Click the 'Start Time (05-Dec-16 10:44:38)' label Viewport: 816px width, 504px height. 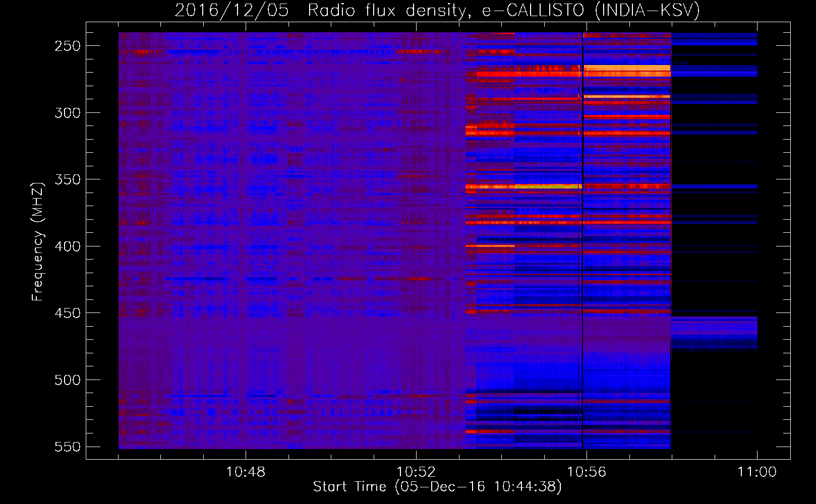coord(437,487)
